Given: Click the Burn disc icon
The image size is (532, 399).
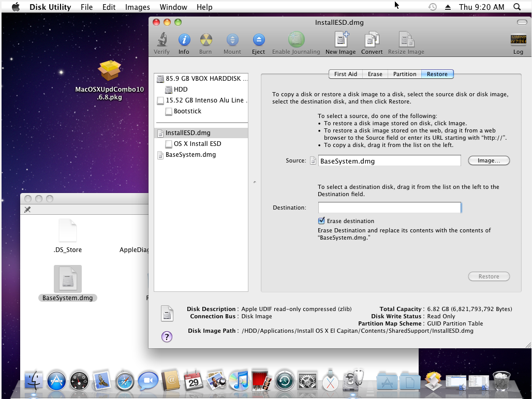Looking at the screenshot, I should [205, 40].
